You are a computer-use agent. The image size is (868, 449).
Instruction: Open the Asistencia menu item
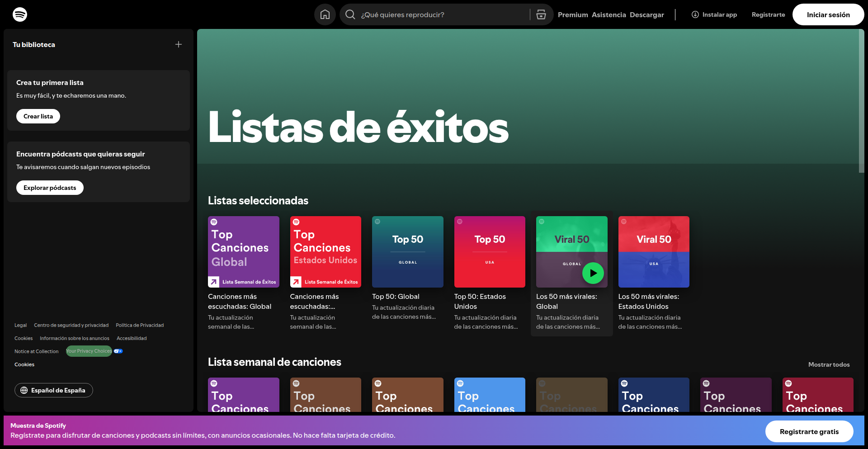pos(609,14)
